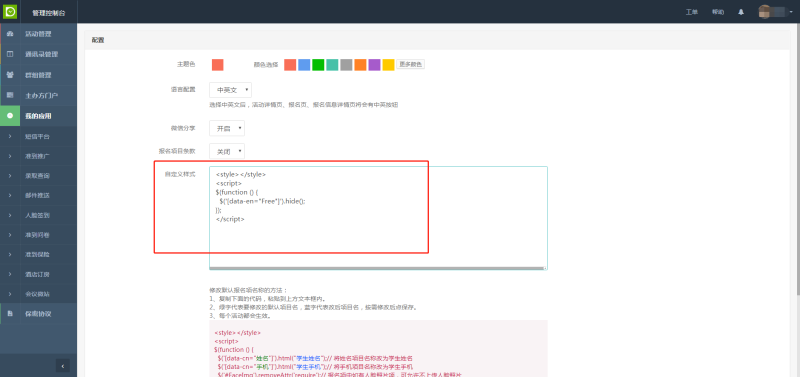Click the sample line containing #FaceImg
Screen dimensions: 800x377
pos(339,375)
